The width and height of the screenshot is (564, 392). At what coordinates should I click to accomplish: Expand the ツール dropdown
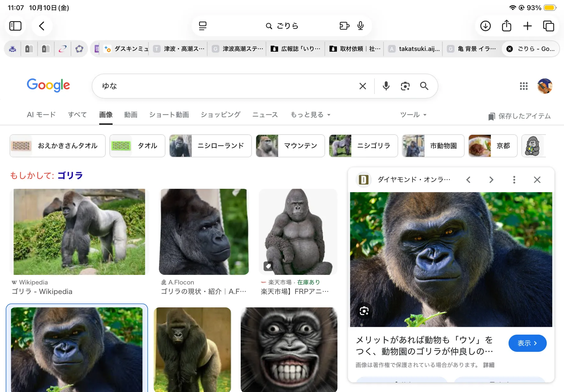tap(413, 115)
